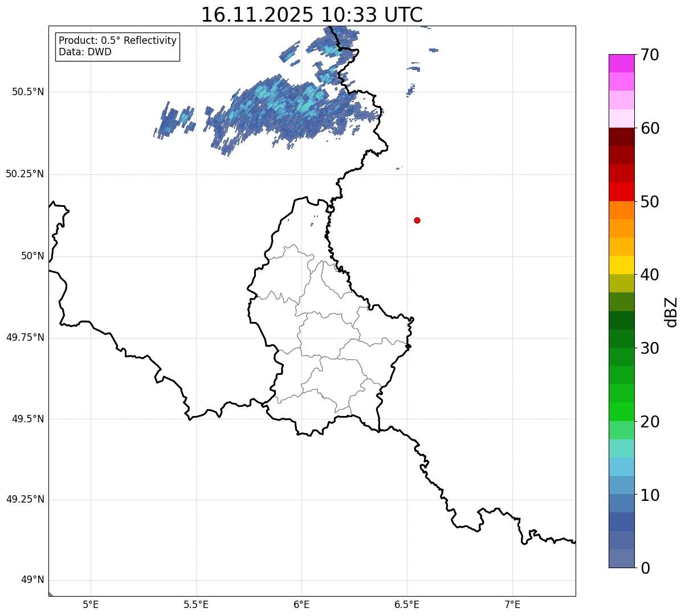Pick the orange swatch just below 50
This screenshot has width=685, height=616.
coord(621,210)
